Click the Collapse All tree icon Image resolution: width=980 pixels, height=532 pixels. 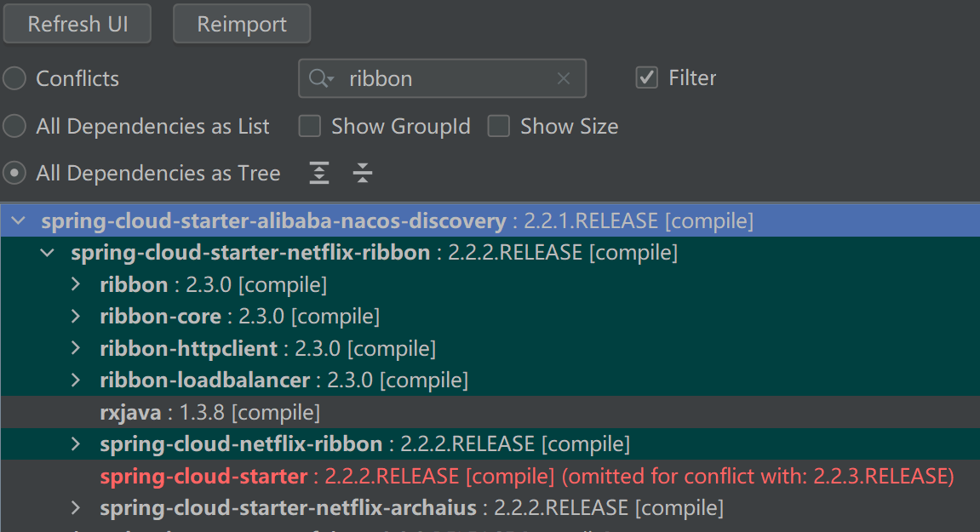[x=363, y=174]
